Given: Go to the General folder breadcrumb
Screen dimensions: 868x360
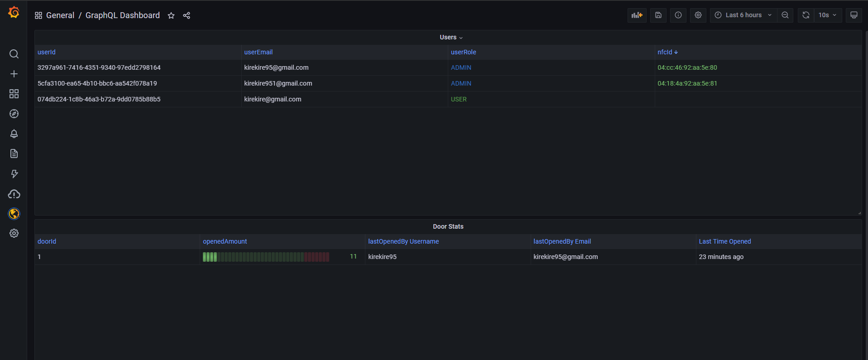Looking at the screenshot, I should pyautogui.click(x=60, y=15).
